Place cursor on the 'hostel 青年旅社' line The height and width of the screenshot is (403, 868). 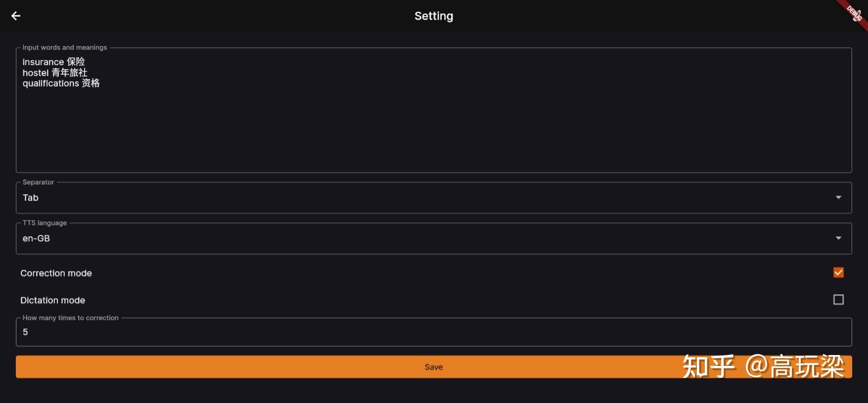click(x=54, y=73)
